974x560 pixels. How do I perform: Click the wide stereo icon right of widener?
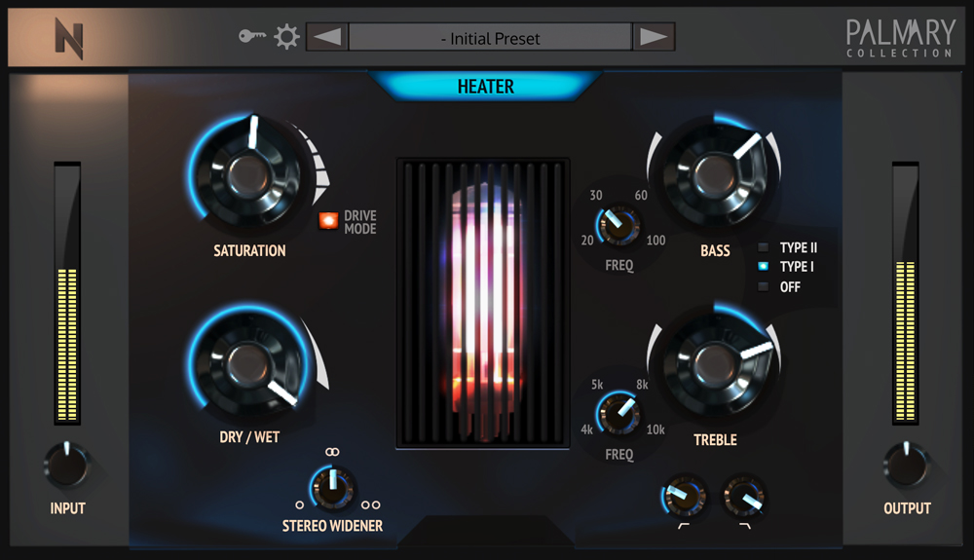[371, 504]
